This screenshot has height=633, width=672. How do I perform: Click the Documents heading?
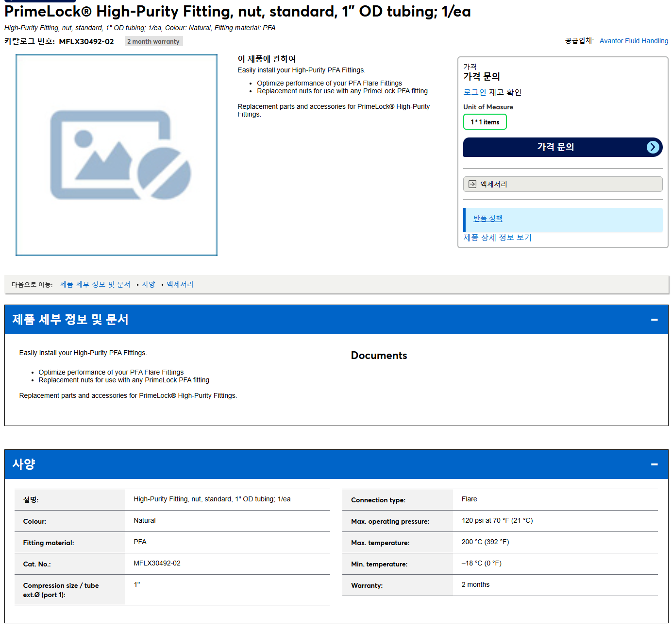pyautogui.click(x=379, y=356)
